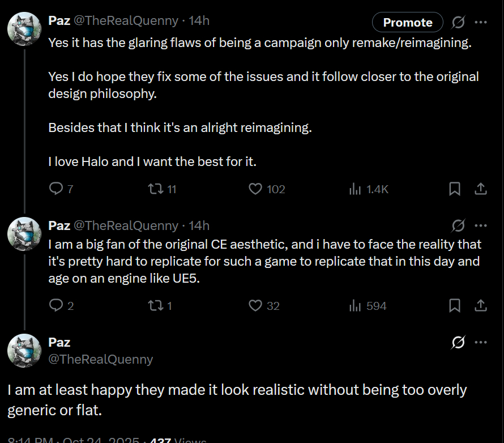Image resolution: width=504 pixels, height=443 pixels.
Task: Bookmark the first tweet
Action: click(x=454, y=189)
